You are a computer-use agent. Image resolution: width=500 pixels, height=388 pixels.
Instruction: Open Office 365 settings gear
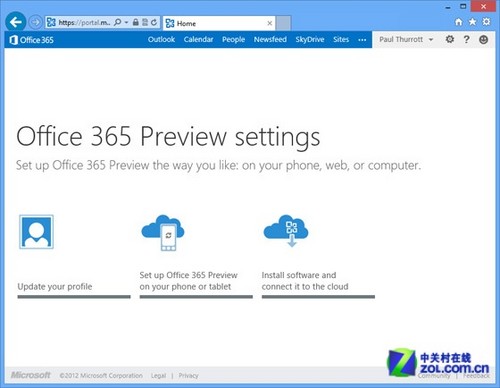pyautogui.click(x=450, y=39)
